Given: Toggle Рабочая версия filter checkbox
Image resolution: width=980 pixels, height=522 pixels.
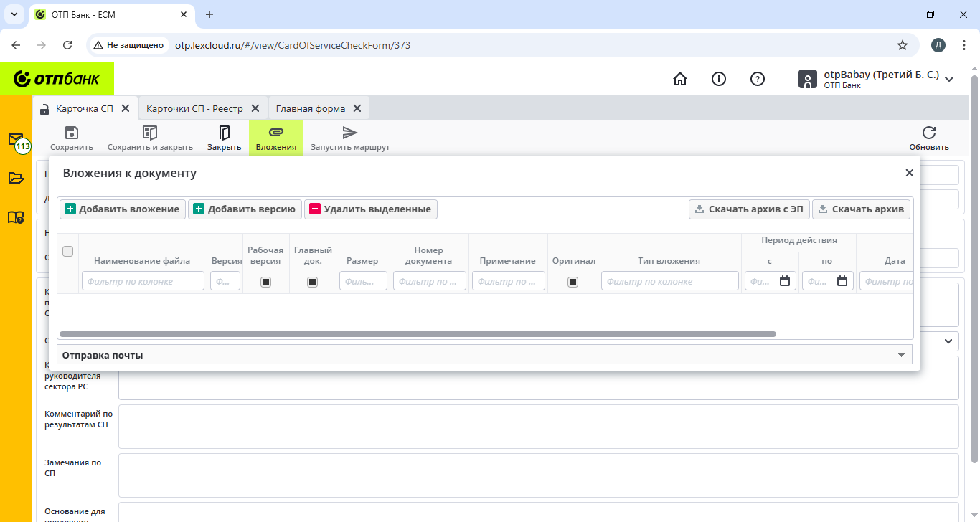Looking at the screenshot, I should [x=265, y=282].
